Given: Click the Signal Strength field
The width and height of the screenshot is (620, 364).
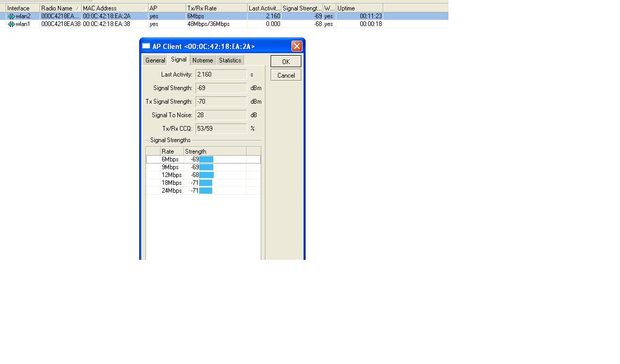Looking at the screenshot, I should tap(221, 88).
